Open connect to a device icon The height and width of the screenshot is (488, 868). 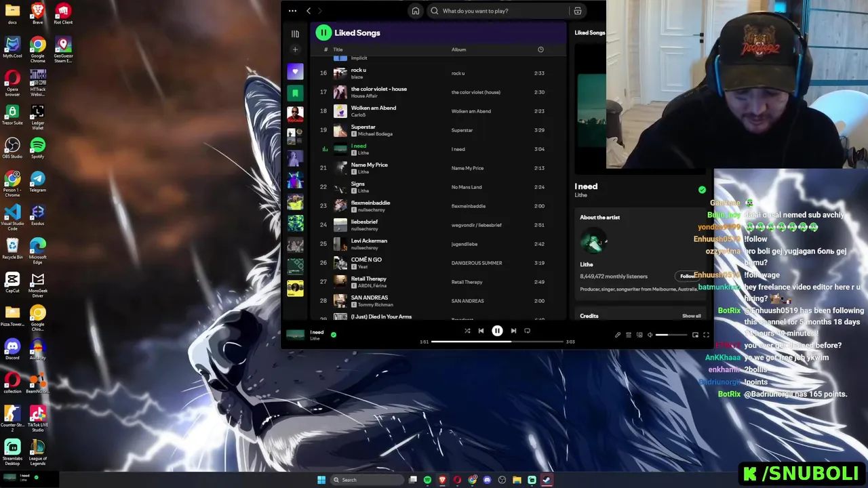(639, 335)
